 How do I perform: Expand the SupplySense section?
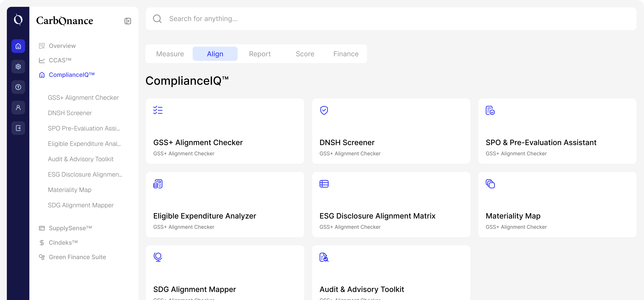tap(70, 228)
